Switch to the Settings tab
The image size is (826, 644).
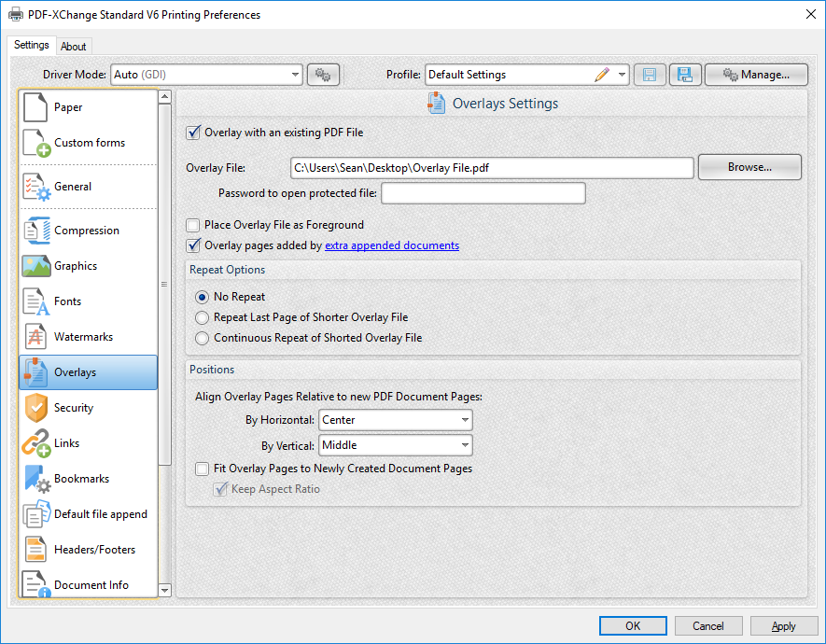tap(31, 46)
